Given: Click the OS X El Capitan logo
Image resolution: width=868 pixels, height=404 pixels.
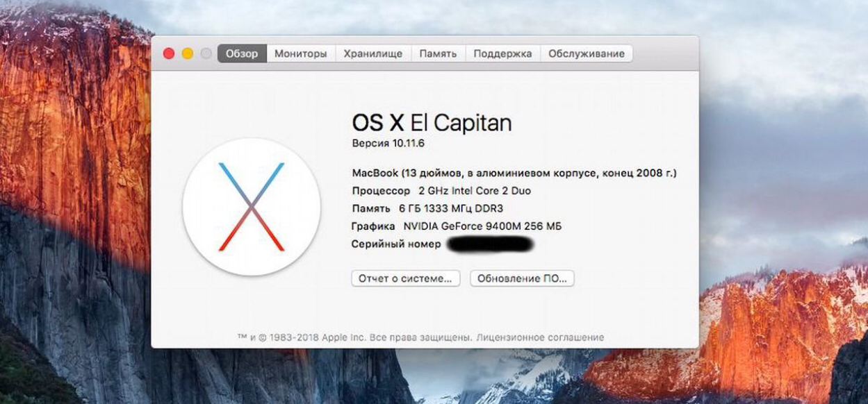Looking at the screenshot, I should click(x=252, y=207).
